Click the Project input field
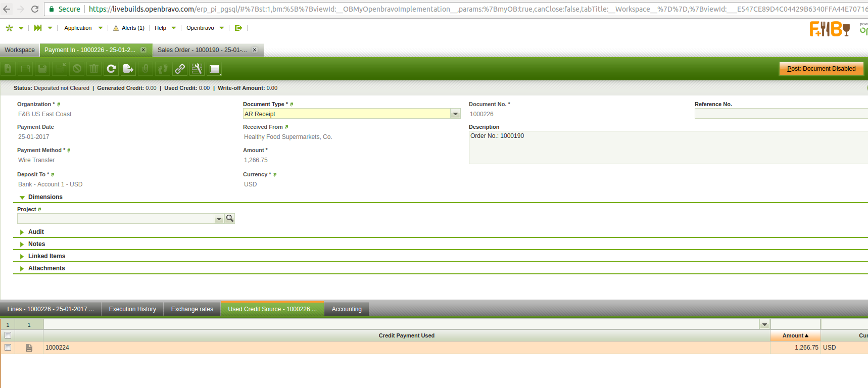 coord(116,218)
